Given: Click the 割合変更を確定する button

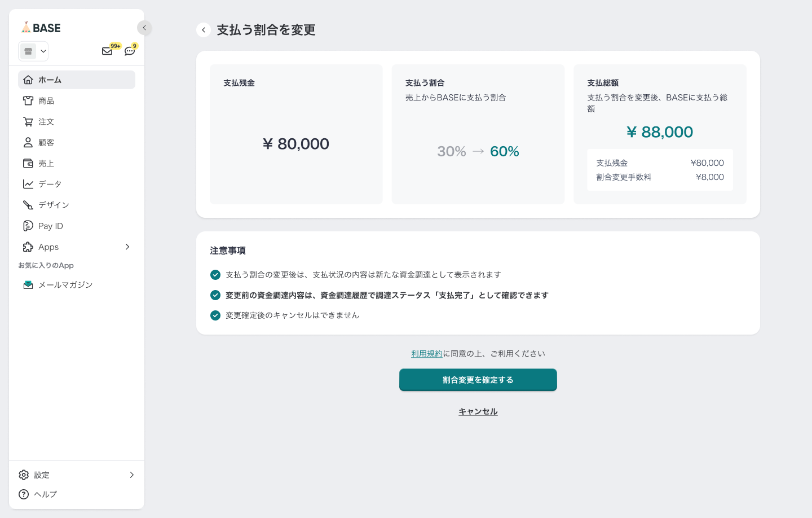Looking at the screenshot, I should click(478, 380).
